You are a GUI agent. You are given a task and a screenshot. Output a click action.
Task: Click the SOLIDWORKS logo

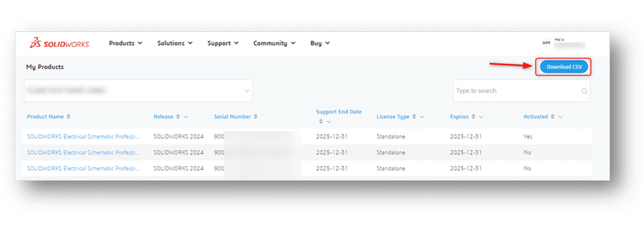(59, 43)
